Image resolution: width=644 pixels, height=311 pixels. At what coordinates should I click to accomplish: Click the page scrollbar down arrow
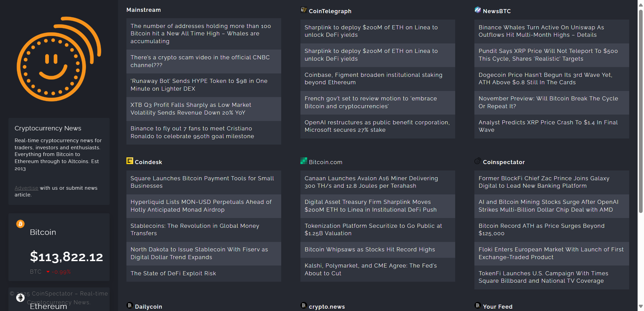pyautogui.click(x=641, y=307)
